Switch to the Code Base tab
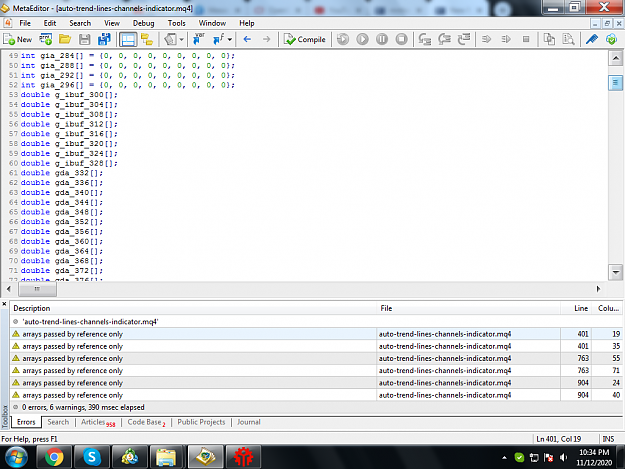Image resolution: width=625 pixels, height=469 pixels. tap(146, 422)
